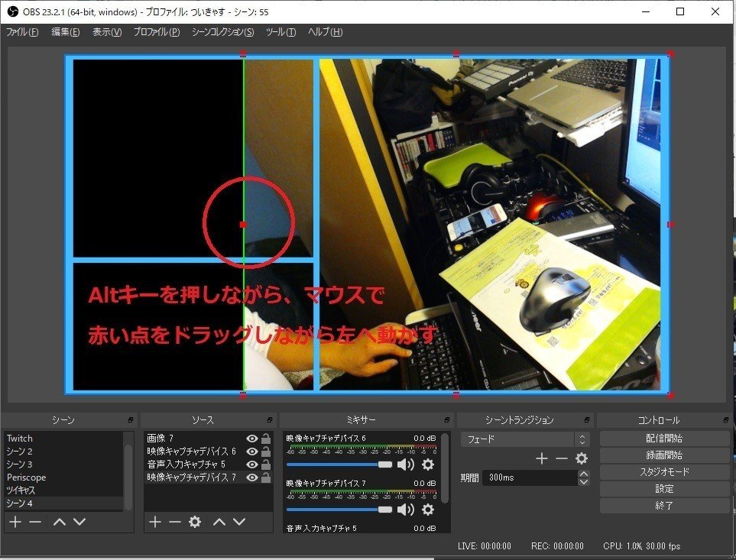736x560 pixels.
Task: Select シーン 2 in the scenes list
Action: pos(23,451)
